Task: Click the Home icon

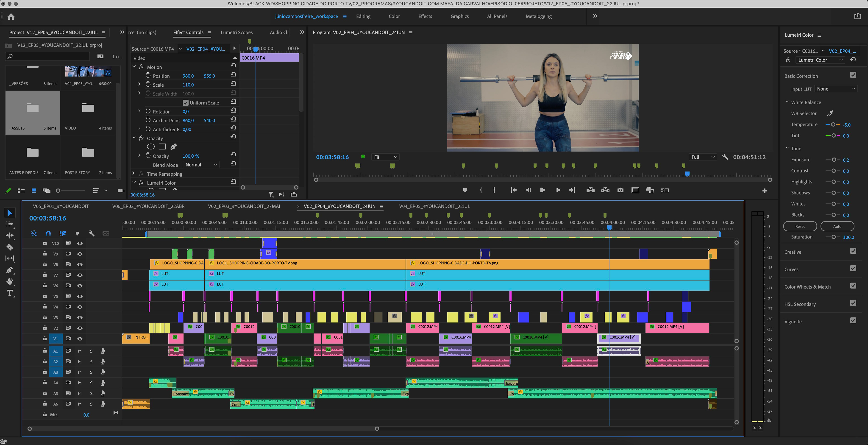Action: coord(11,17)
